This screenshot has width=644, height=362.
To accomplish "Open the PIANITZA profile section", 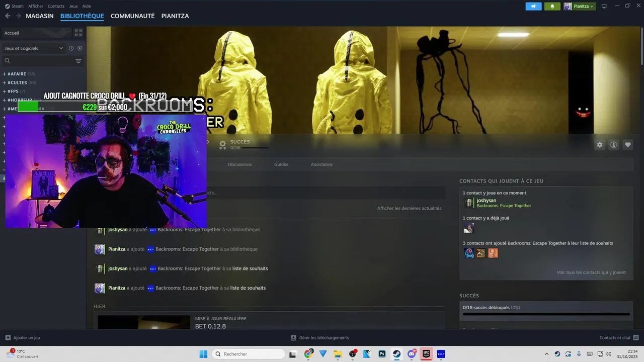I will click(x=175, y=16).
